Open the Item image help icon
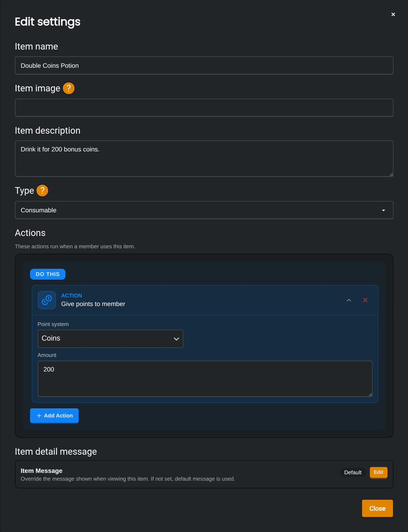Viewport: 408px width, 532px height. click(x=68, y=88)
